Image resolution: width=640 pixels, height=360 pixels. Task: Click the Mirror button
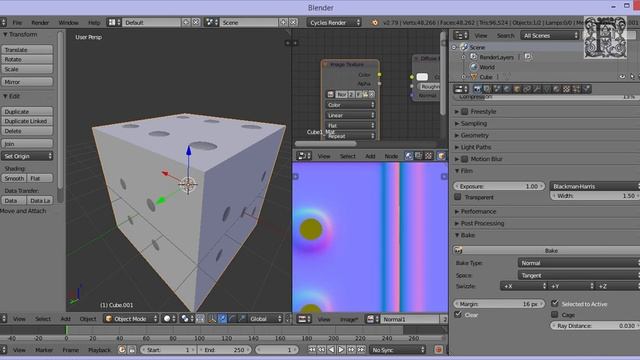click(x=27, y=82)
